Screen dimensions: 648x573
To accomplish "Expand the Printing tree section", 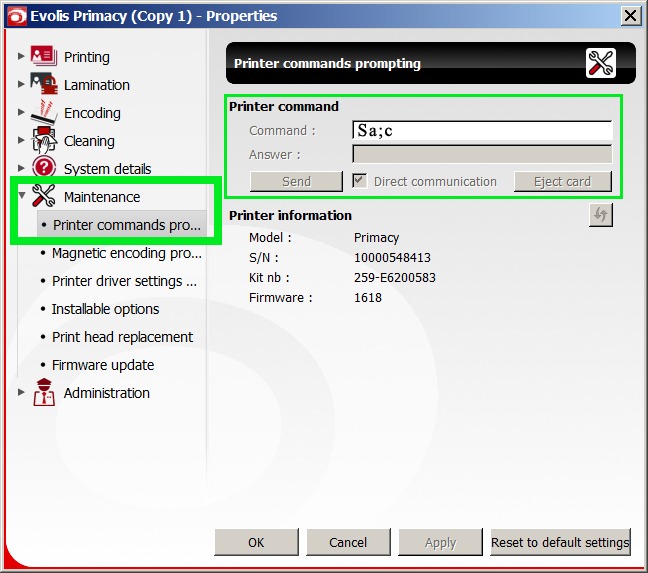I will 22,57.
